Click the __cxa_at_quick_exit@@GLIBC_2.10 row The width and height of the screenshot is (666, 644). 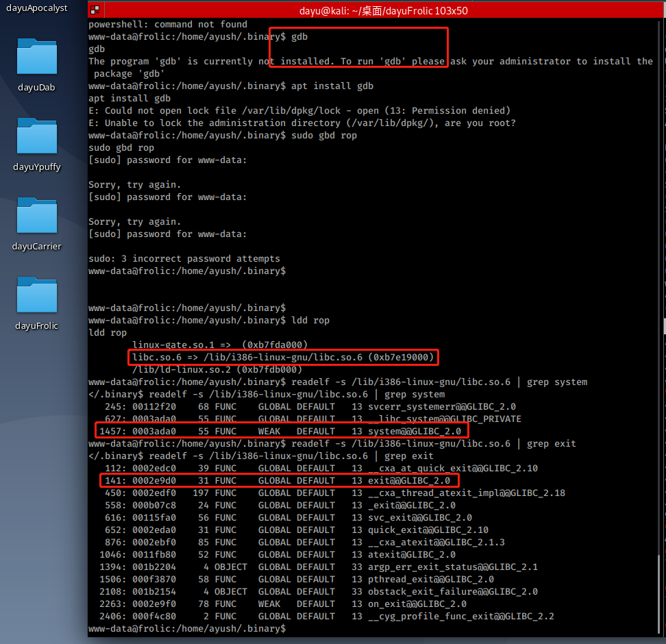click(321, 468)
